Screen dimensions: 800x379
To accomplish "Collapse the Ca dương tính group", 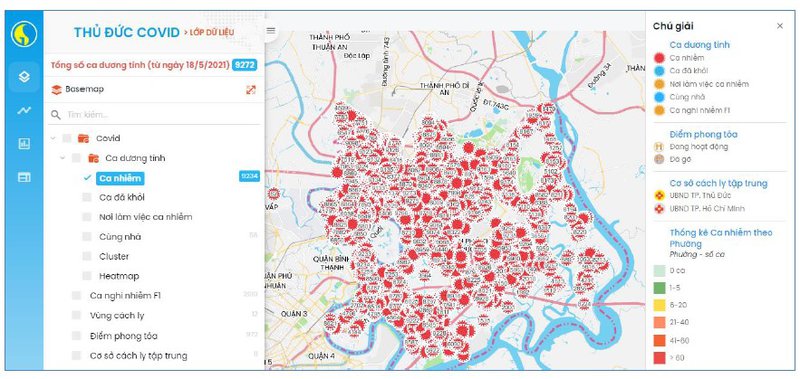I will pyautogui.click(x=63, y=158).
